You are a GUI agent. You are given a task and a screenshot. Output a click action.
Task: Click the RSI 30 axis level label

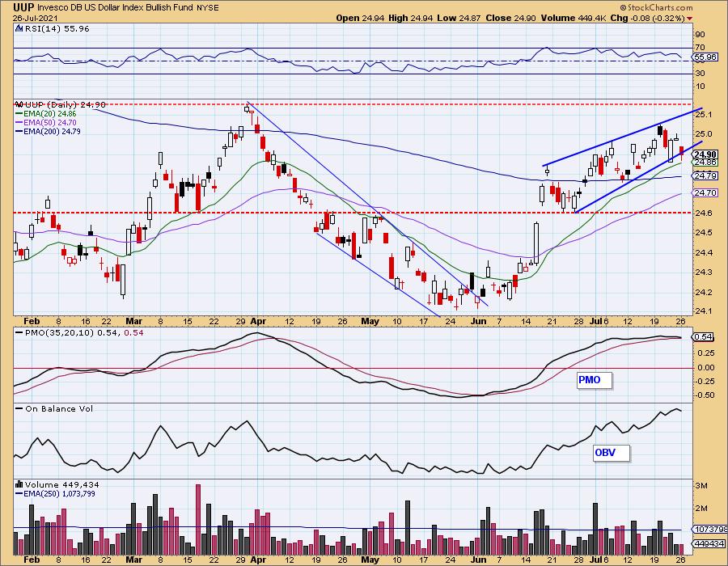(x=700, y=74)
